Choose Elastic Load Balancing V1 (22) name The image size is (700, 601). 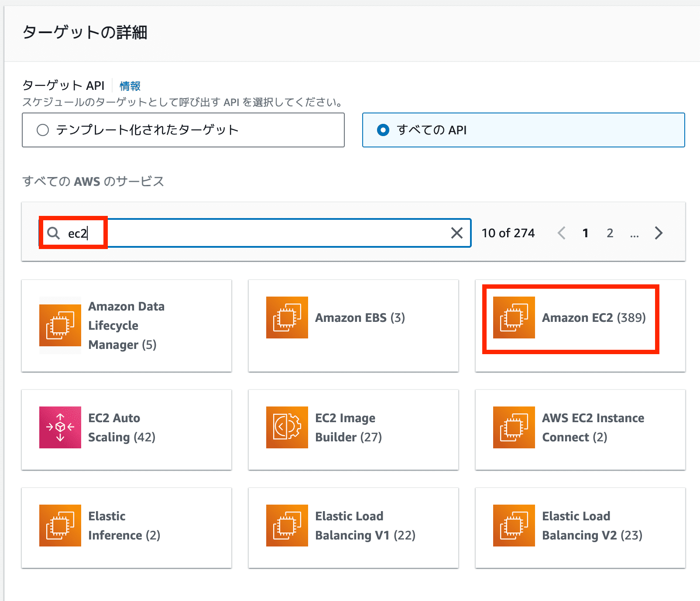click(x=365, y=526)
